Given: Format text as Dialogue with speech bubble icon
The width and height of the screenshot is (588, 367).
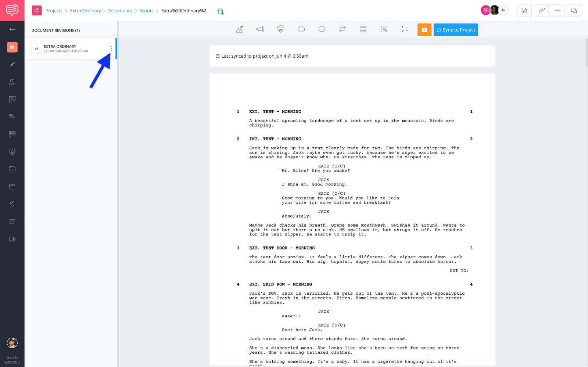Looking at the screenshot, I should click(x=322, y=29).
